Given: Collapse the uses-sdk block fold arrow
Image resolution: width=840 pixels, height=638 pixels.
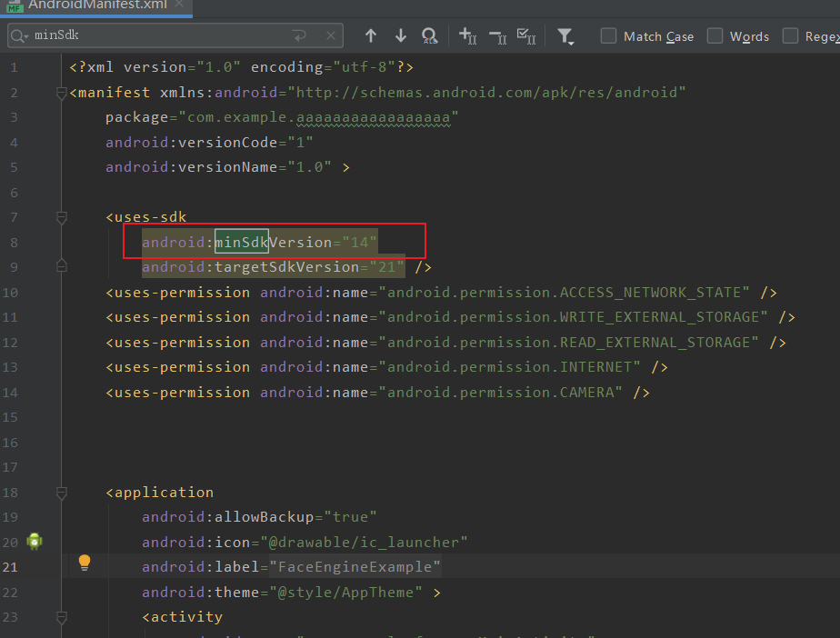Looking at the screenshot, I should (x=61, y=217).
